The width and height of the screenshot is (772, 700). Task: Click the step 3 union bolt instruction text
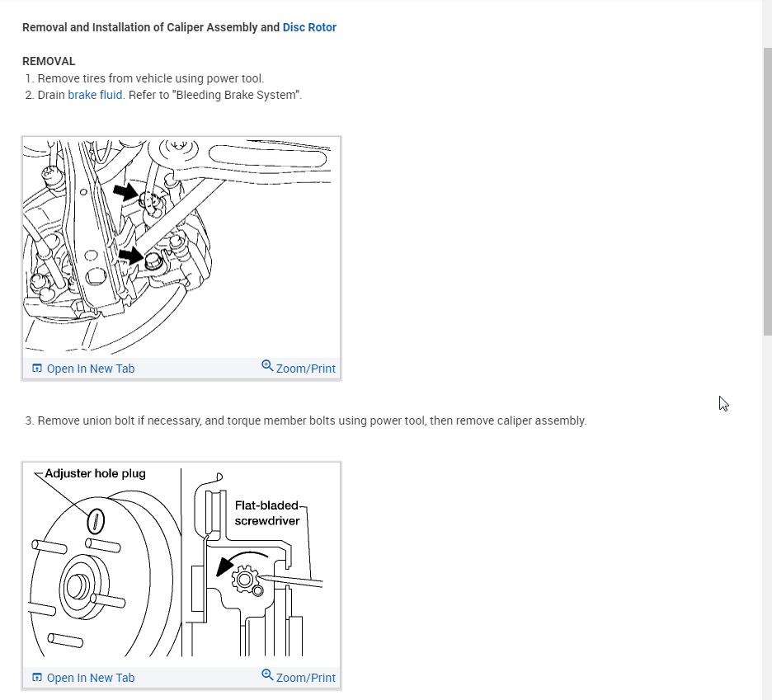pos(312,420)
